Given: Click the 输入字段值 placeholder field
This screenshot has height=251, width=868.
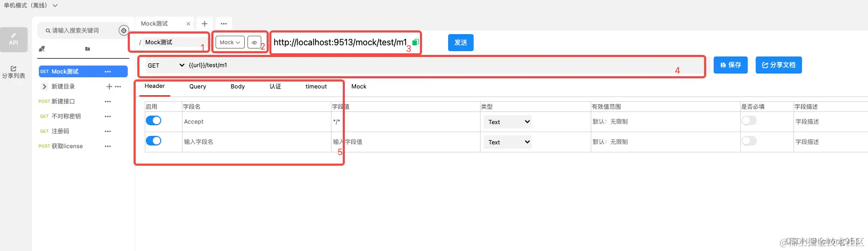Looking at the screenshot, I should (x=406, y=142).
